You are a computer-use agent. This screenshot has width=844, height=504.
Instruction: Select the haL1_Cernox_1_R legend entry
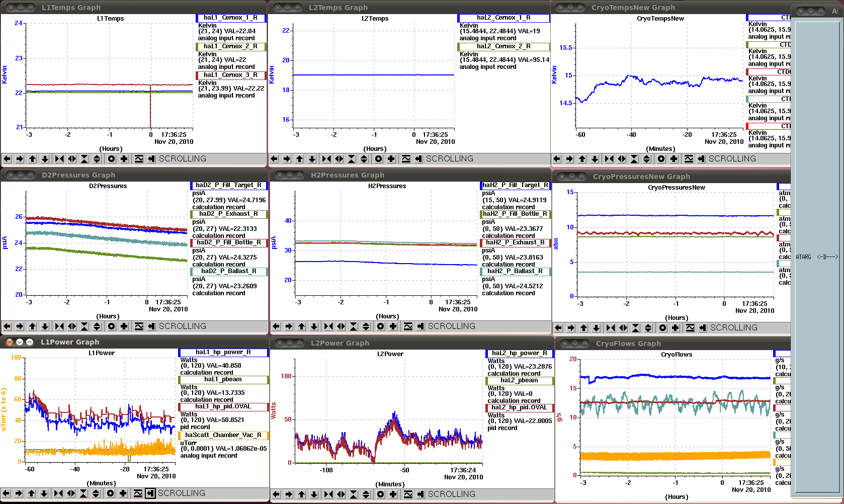coord(231,18)
